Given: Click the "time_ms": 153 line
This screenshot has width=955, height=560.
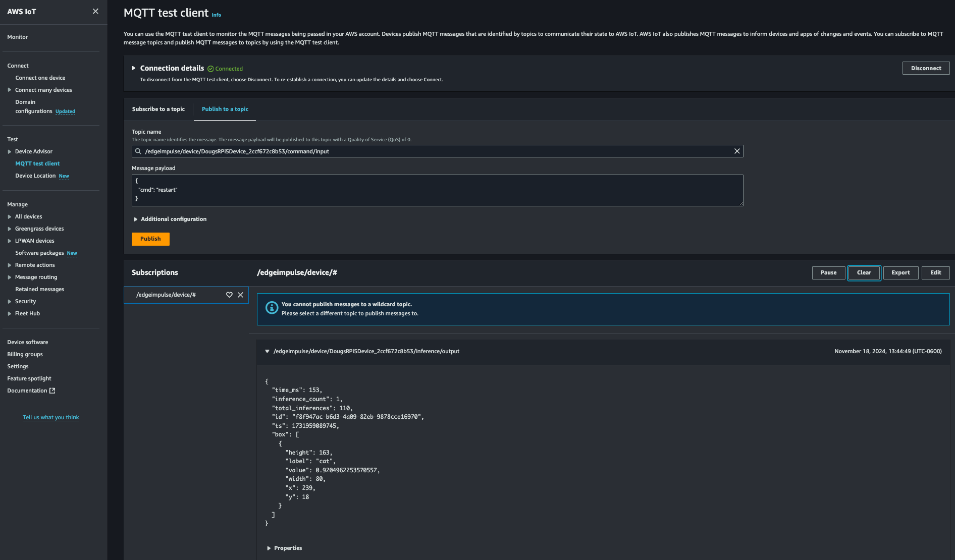Looking at the screenshot, I should tap(297, 390).
